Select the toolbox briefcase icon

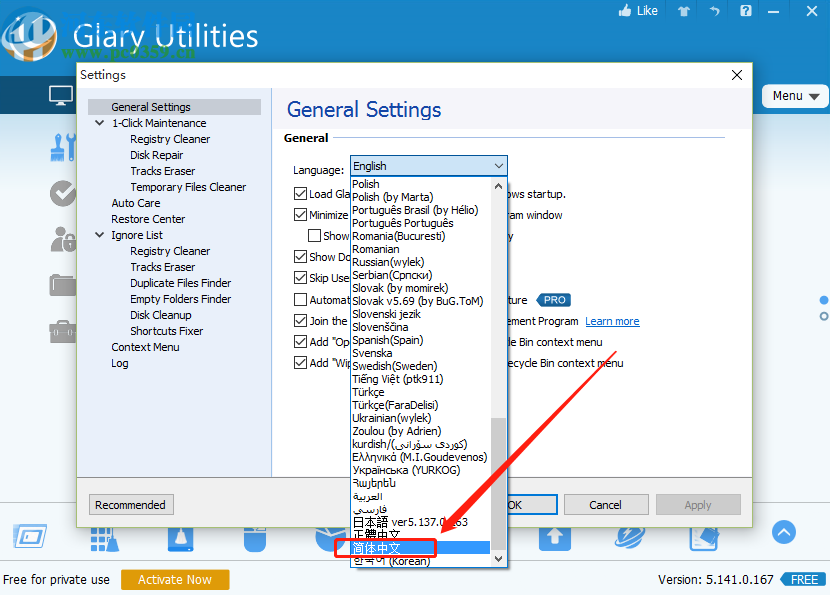point(63,331)
